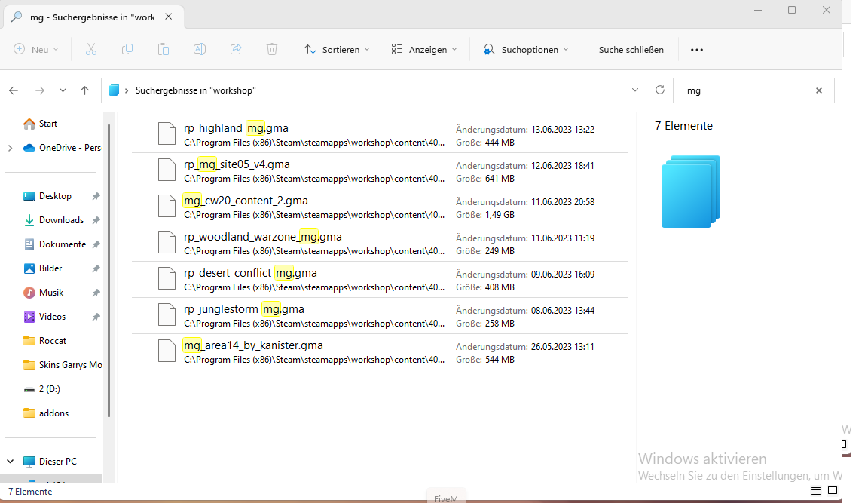
Task: Open addons folder in sidebar
Action: pyautogui.click(x=53, y=413)
